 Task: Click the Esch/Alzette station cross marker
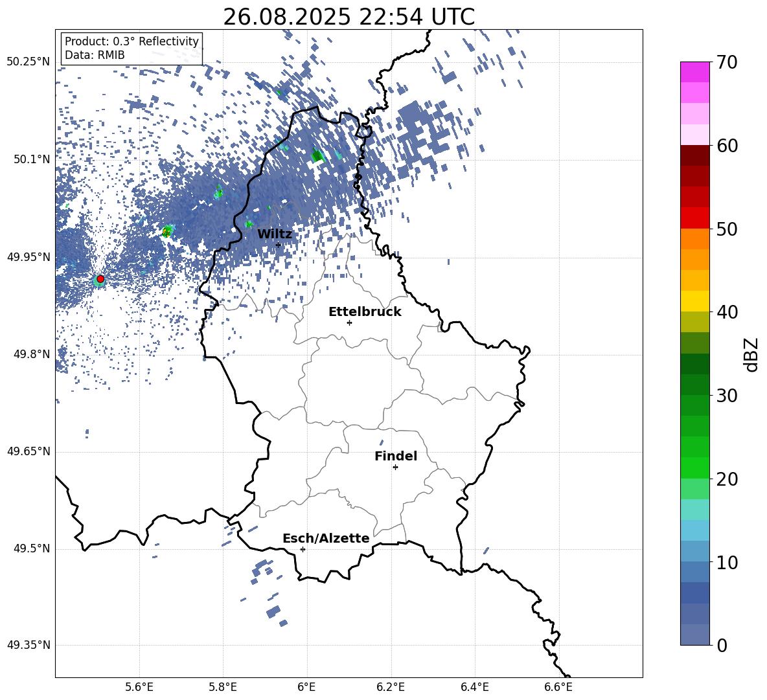pos(303,549)
